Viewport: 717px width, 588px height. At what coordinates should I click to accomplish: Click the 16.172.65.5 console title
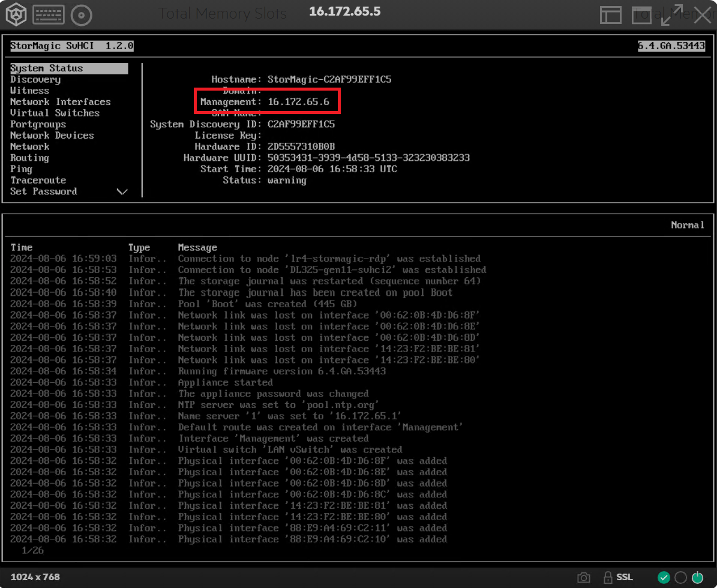345,11
